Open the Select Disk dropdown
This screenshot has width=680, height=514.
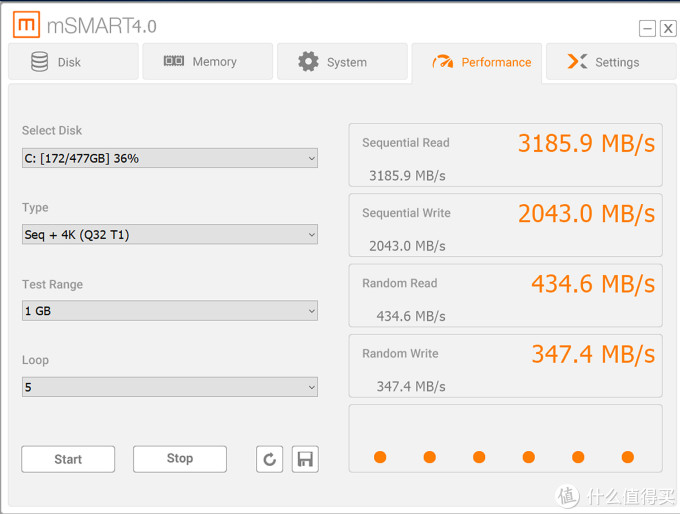pyautogui.click(x=170, y=158)
